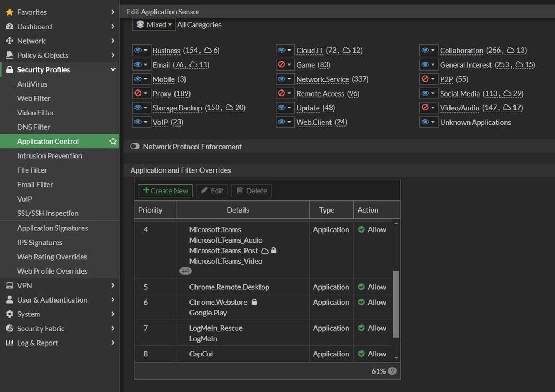The width and height of the screenshot is (555, 392).
Task: Open the Mixed All Categories dropdown
Action: click(x=154, y=25)
